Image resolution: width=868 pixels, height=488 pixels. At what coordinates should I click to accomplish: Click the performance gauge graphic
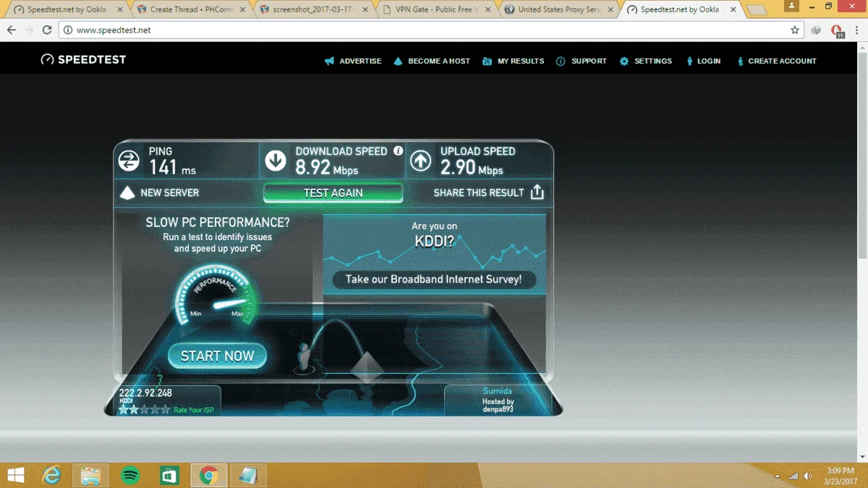point(217,295)
